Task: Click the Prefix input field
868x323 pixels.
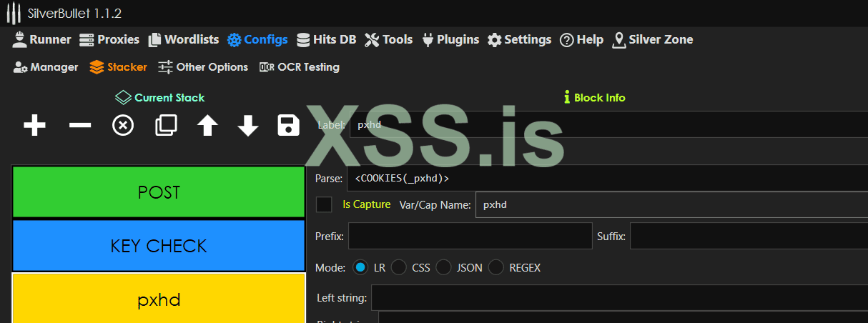Action: click(470, 236)
